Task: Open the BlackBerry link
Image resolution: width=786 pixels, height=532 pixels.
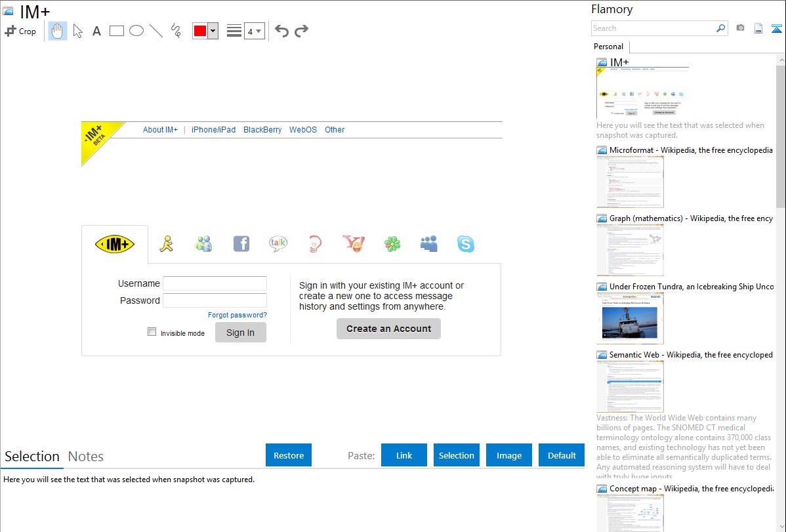Action: point(262,130)
